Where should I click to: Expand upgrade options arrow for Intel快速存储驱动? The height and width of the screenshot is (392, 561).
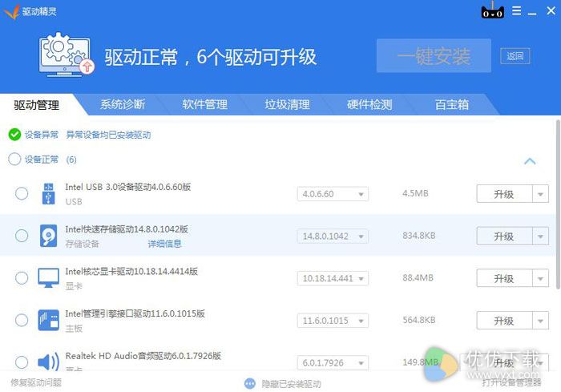(x=541, y=236)
